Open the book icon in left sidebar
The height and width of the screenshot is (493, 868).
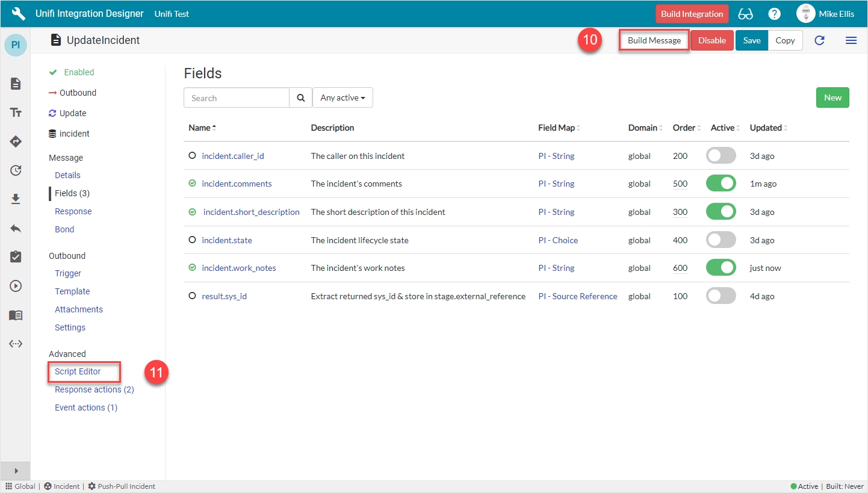[16, 315]
